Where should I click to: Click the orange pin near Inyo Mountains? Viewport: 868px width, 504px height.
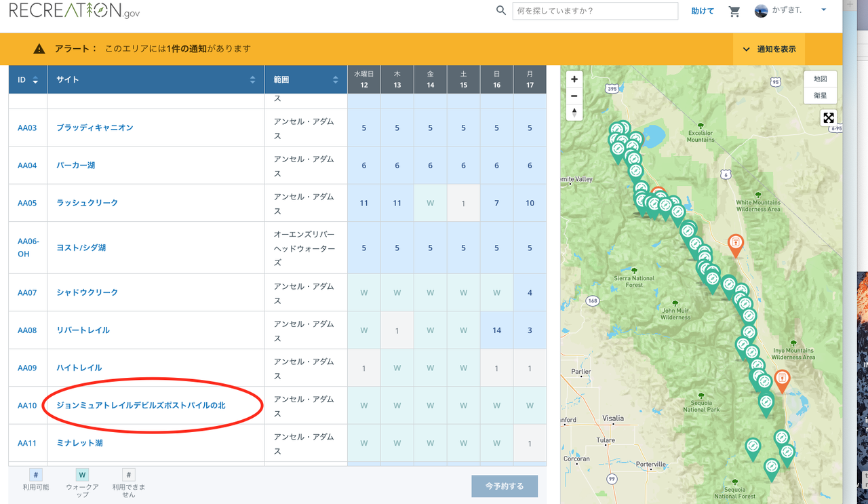[x=782, y=381]
